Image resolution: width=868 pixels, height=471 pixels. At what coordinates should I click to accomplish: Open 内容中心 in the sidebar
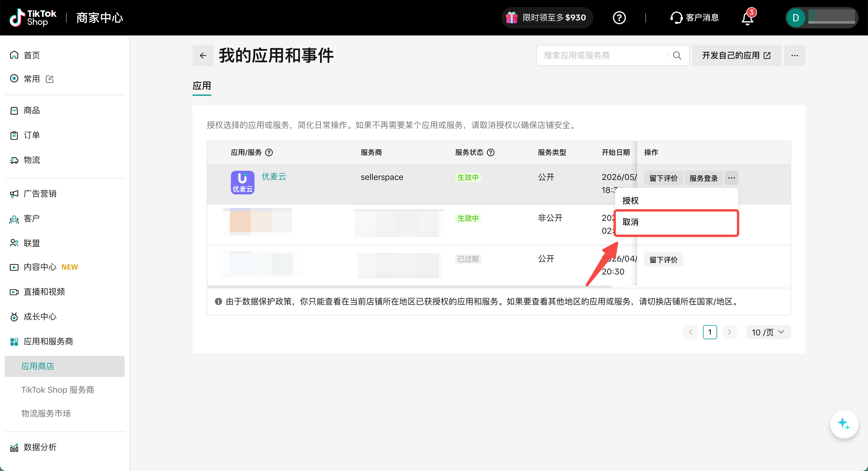[x=65, y=267]
